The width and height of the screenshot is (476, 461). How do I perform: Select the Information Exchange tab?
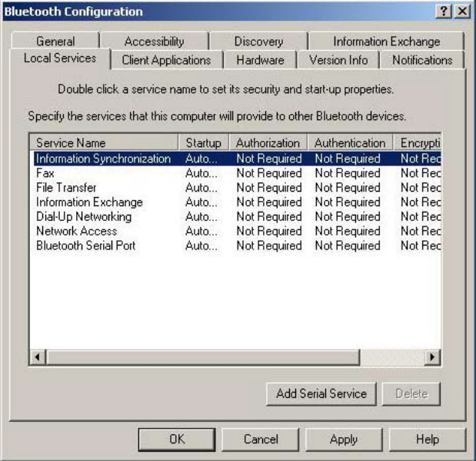(x=387, y=42)
